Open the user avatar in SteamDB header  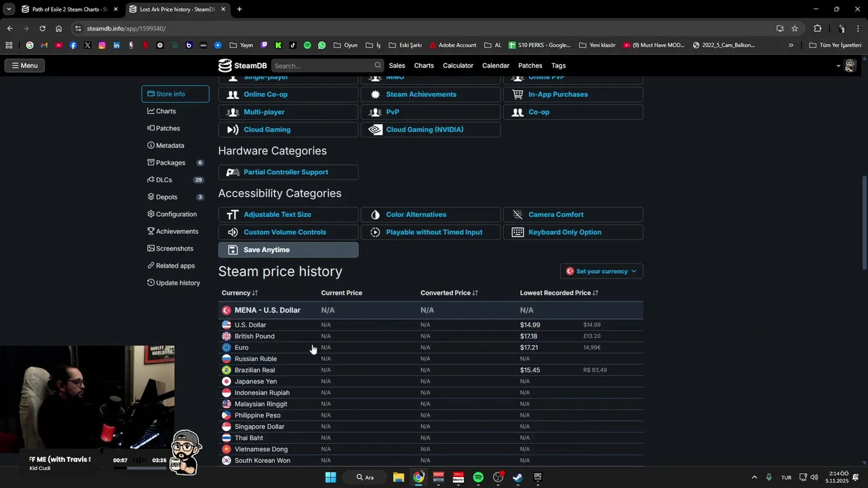[x=850, y=66]
